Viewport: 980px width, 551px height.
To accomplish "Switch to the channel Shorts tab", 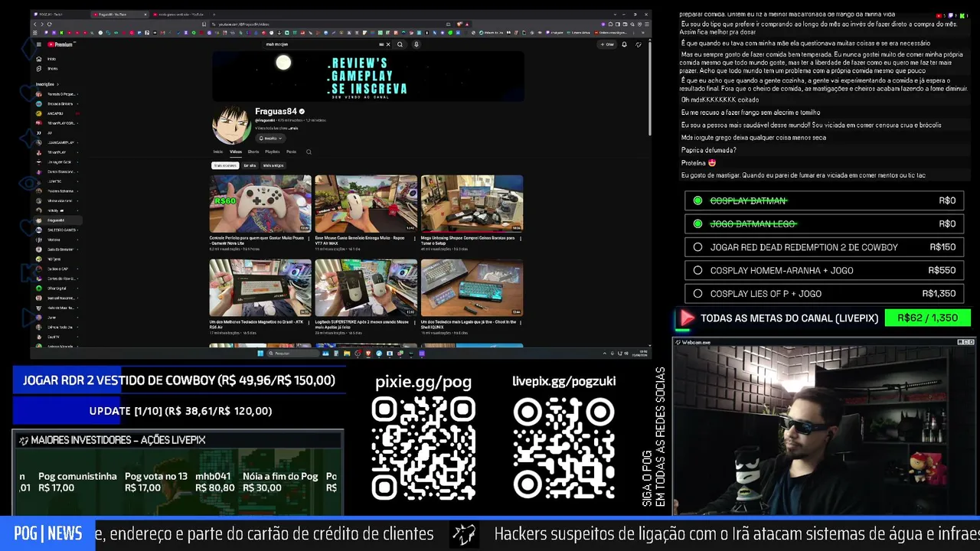I will click(253, 152).
